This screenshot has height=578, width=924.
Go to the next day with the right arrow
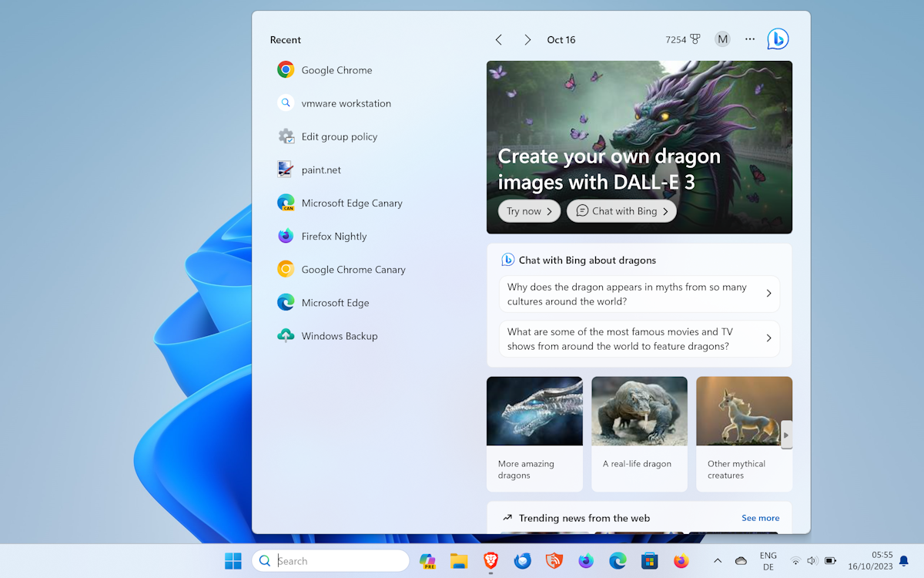(x=527, y=39)
